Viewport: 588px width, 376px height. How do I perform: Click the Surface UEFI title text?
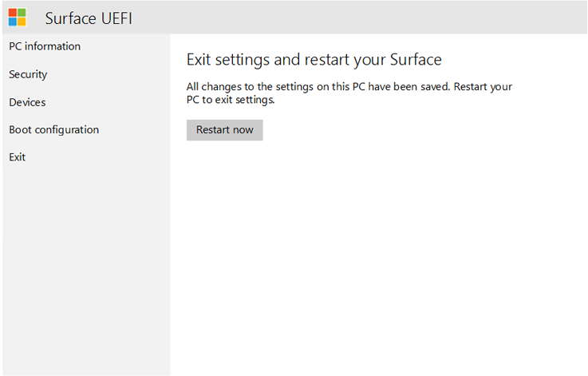(x=88, y=18)
